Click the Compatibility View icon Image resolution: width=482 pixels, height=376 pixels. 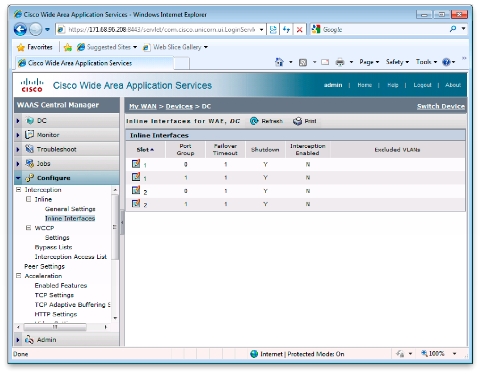pos(273,30)
